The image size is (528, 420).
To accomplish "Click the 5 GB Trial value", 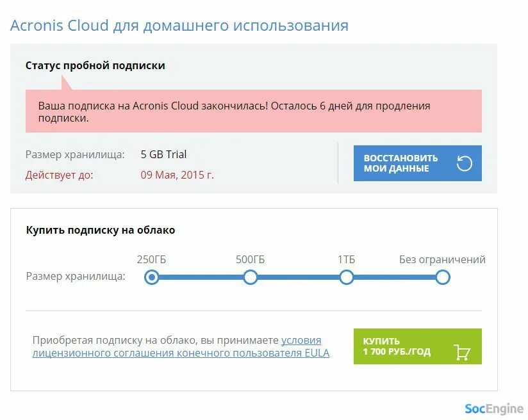I will [163, 154].
